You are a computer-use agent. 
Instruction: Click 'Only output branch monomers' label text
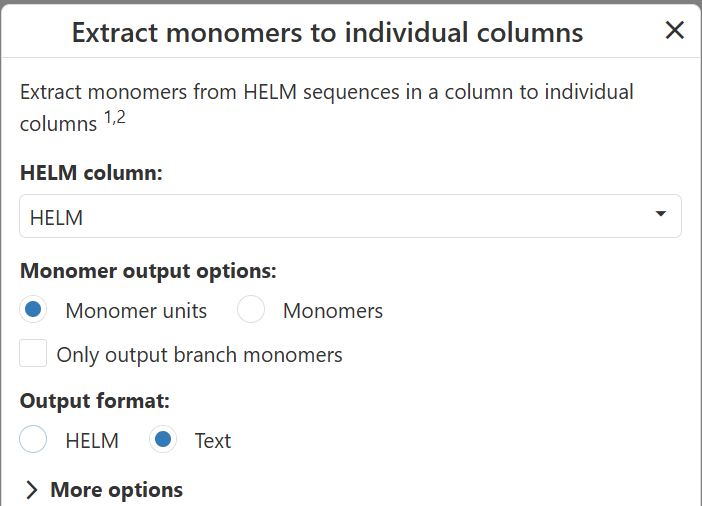[199, 355]
